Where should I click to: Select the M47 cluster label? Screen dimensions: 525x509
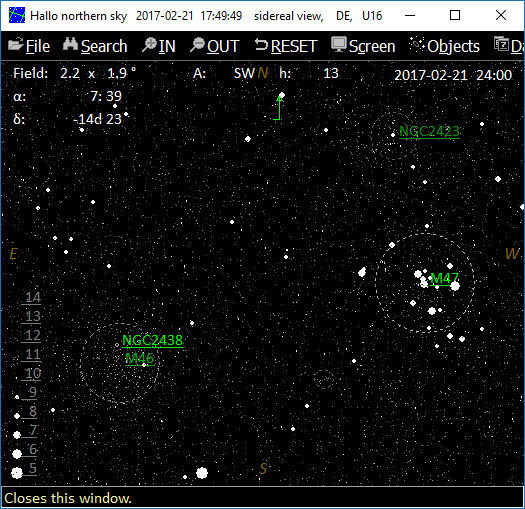pyautogui.click(x=444, y=278)
